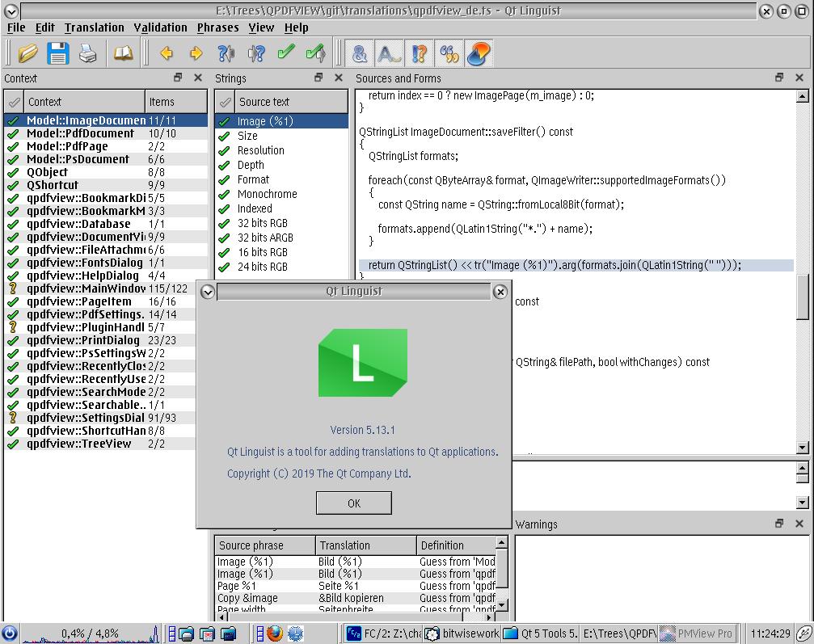
Task: Toggle ending punctuation validation icon
Action: (x=419, y=54)
